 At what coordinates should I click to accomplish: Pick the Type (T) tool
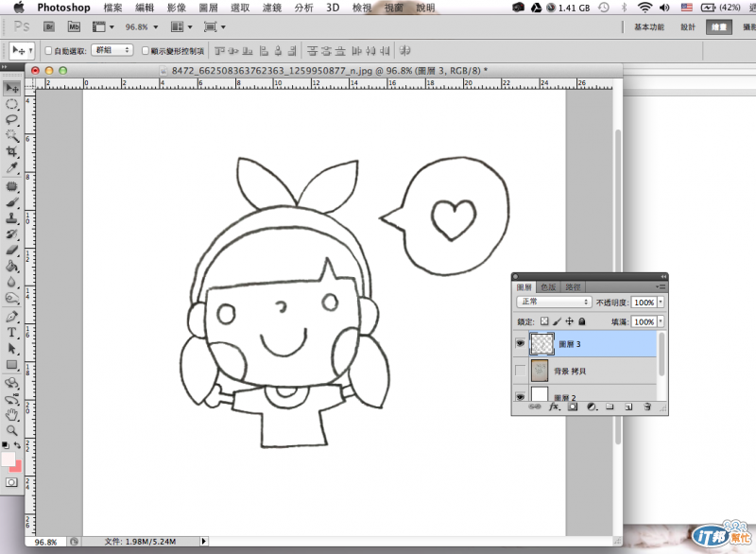[x=12, y=333]
